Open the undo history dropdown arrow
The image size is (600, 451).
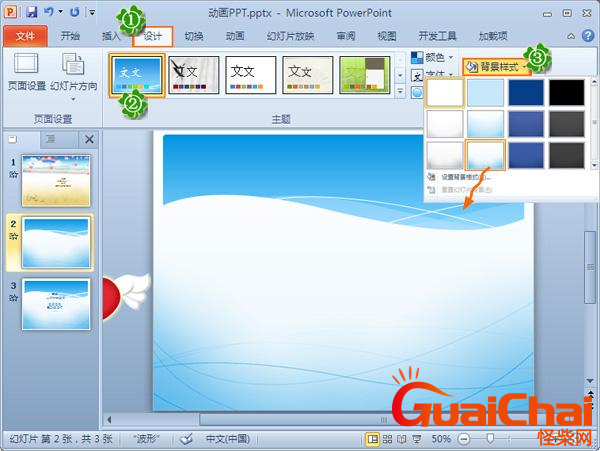[x=60, y=12]
